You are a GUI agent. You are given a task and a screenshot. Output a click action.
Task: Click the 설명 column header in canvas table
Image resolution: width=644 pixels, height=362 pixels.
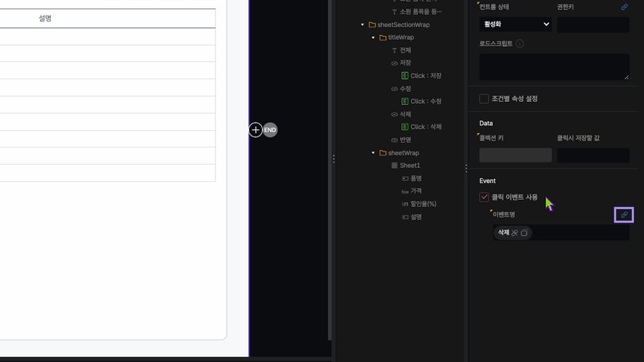(x=45, y=19)
